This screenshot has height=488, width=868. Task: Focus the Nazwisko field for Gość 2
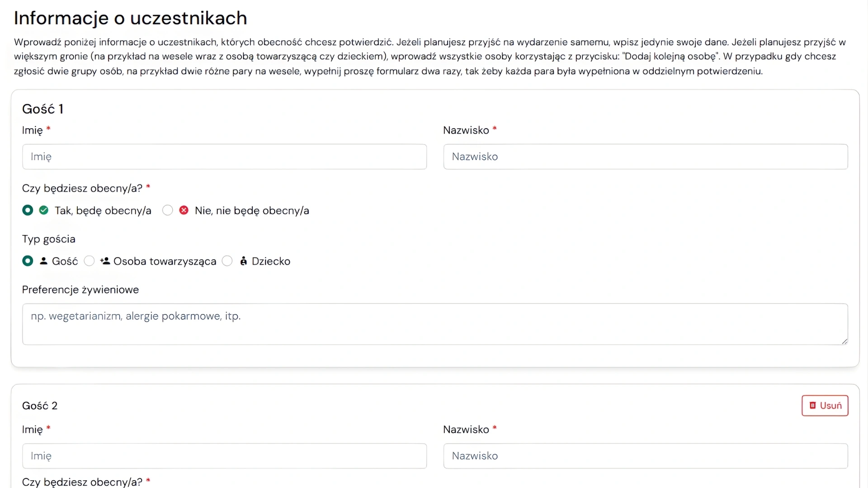click(x=645, y=456)
